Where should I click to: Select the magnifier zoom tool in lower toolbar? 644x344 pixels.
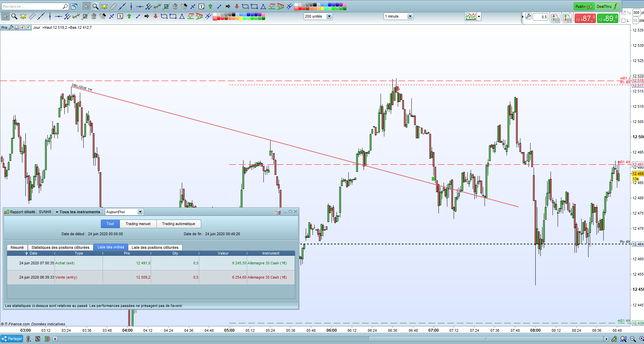pos(14,16)
